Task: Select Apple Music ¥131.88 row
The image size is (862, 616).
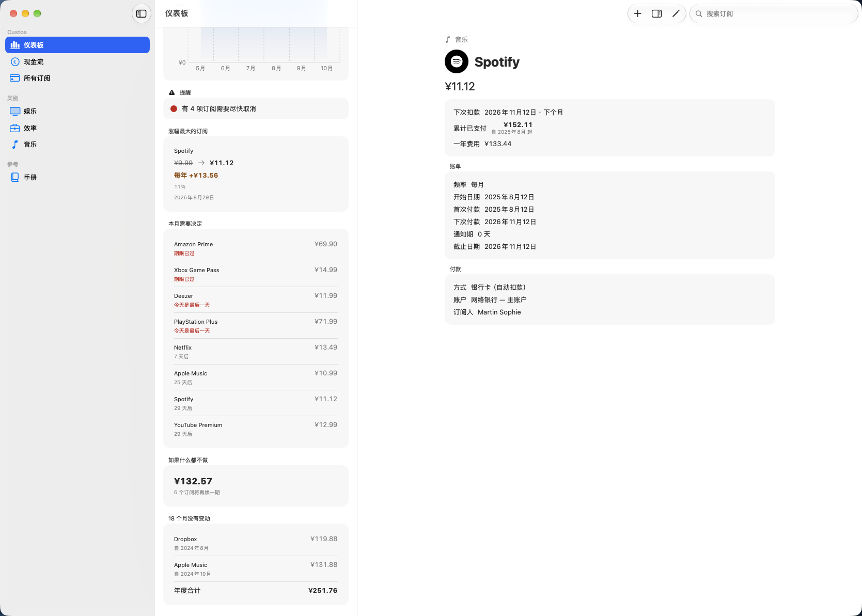Action: [x=256, y=569]
